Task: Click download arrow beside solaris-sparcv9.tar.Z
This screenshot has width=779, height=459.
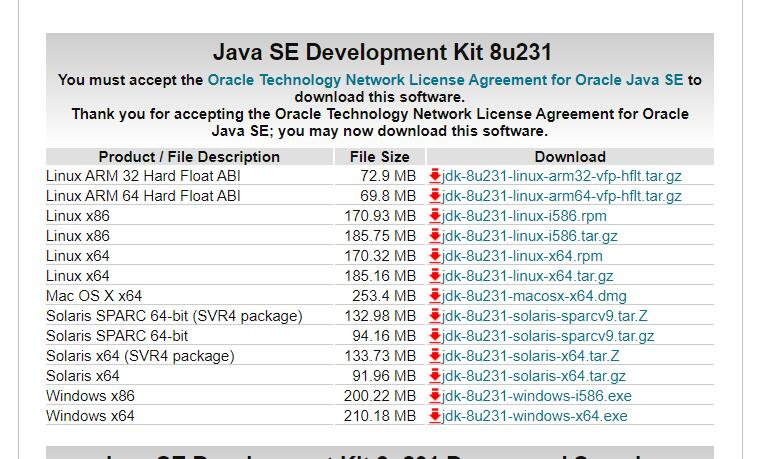Action: click(435, 315)
